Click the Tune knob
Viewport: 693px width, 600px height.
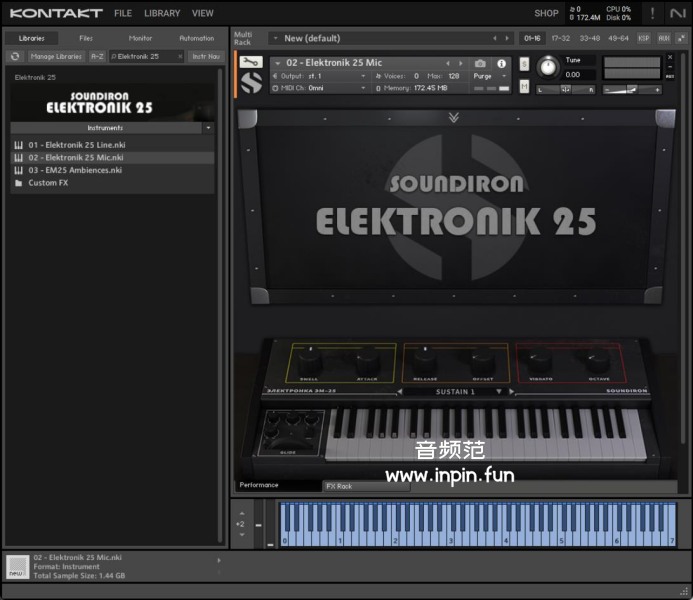(547, 67)
